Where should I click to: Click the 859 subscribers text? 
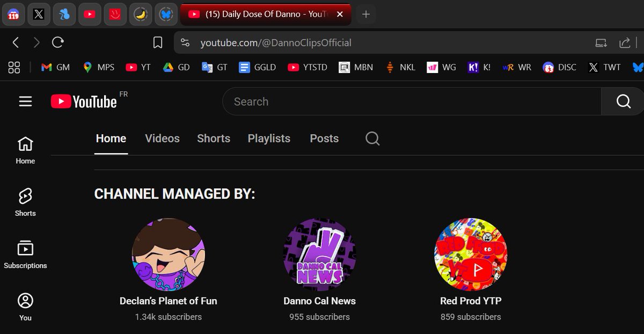coord(471,317)
